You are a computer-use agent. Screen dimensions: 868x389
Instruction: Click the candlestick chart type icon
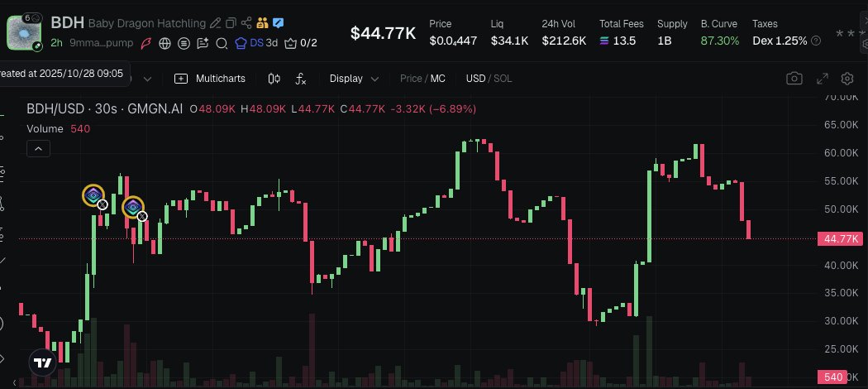[x=274, y=79]
